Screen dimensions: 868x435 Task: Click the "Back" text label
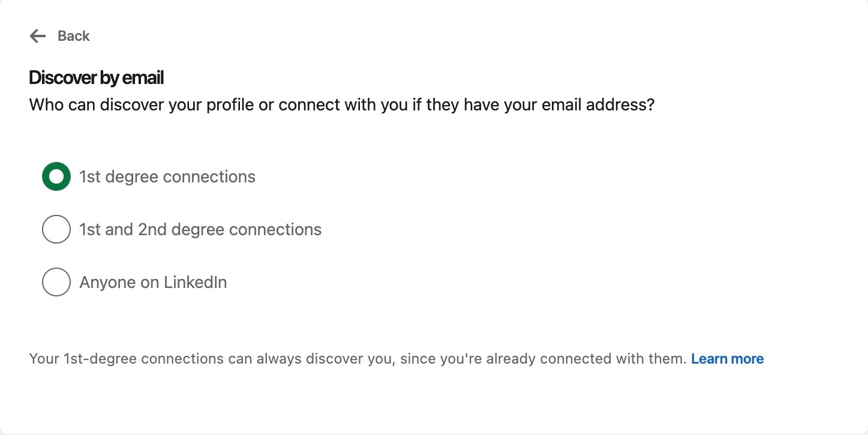coord(73,36)
